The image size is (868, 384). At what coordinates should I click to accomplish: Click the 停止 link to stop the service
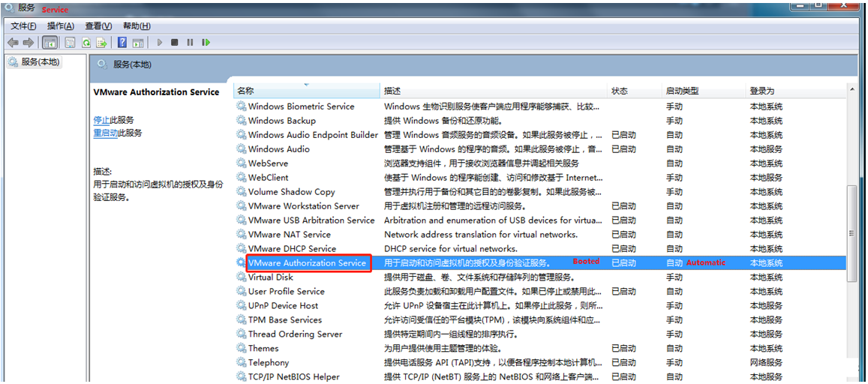click(x=101, y=120)
